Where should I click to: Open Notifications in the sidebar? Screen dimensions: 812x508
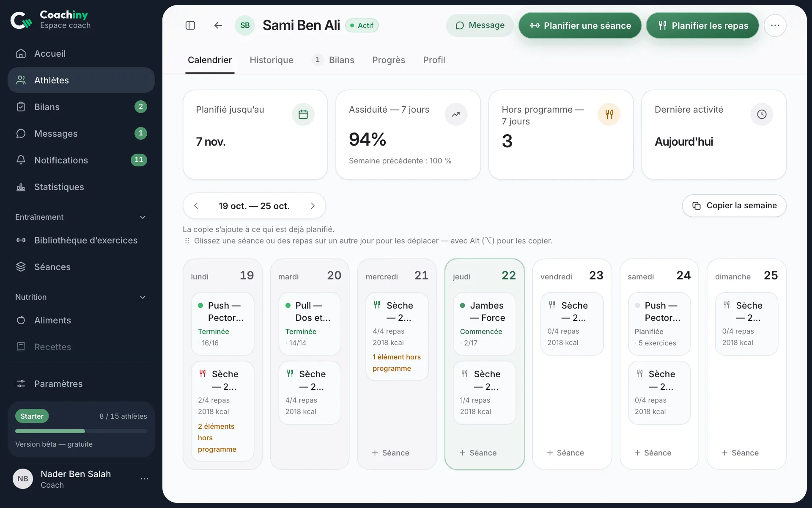pyautogui.click(x=81, y=160)
